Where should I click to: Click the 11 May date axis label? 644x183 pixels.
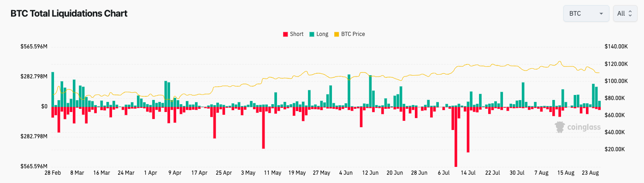272,173
